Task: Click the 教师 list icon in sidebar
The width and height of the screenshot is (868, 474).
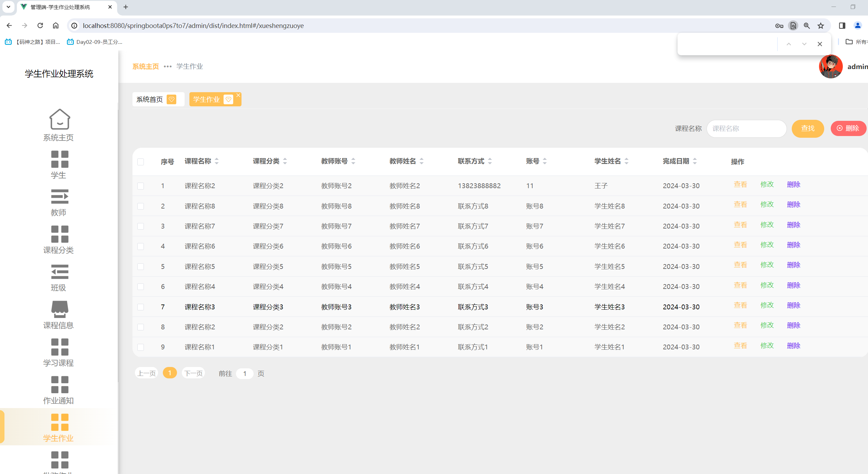Action: point(59,196)
